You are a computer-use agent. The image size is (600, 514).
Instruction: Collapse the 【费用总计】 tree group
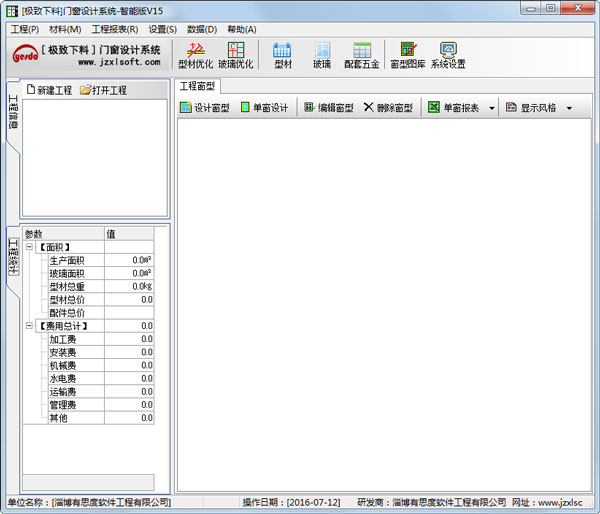(x=29, y=326)
